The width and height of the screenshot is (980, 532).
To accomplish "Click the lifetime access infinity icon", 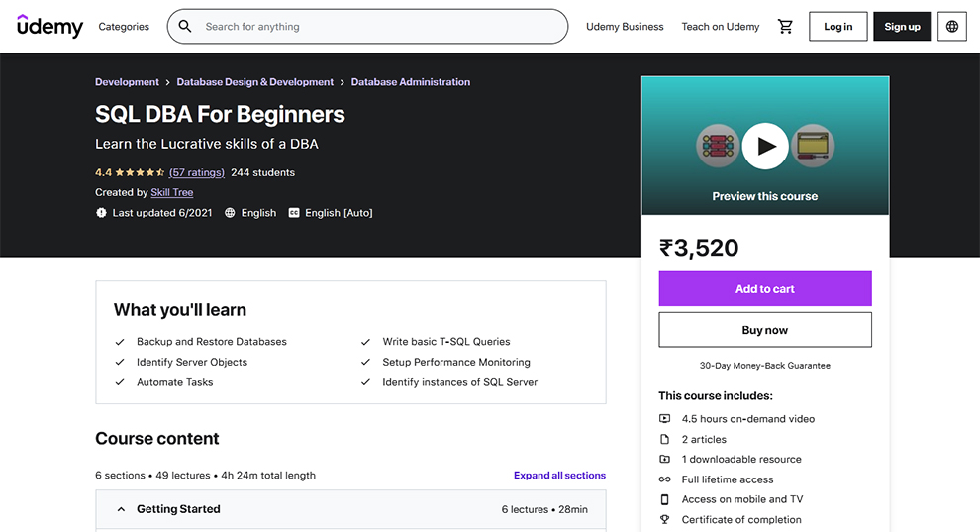I will (665, 479).
